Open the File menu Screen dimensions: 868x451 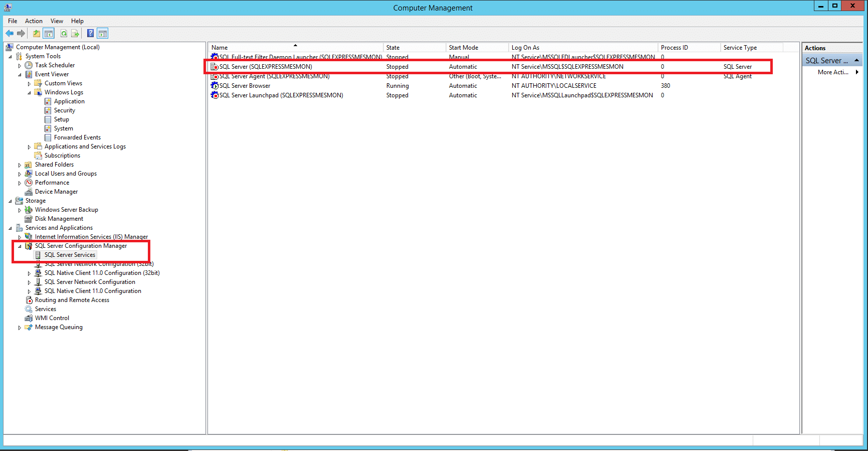pos(13,21)
